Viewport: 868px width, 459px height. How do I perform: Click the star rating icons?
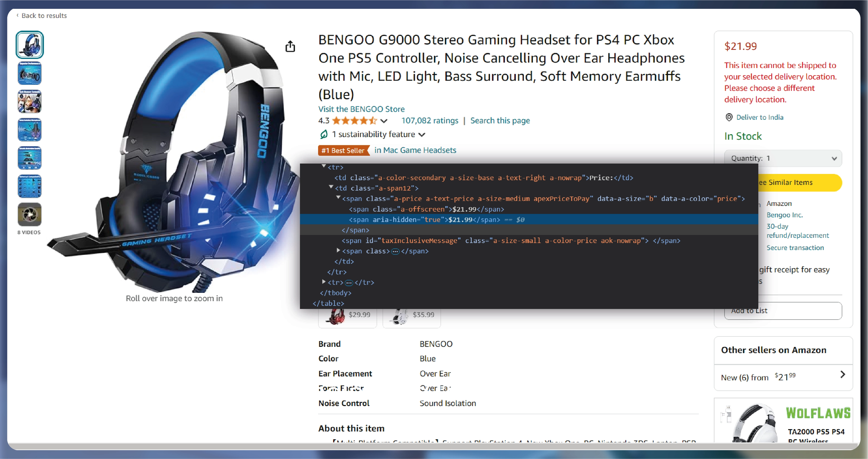[354, 120]
